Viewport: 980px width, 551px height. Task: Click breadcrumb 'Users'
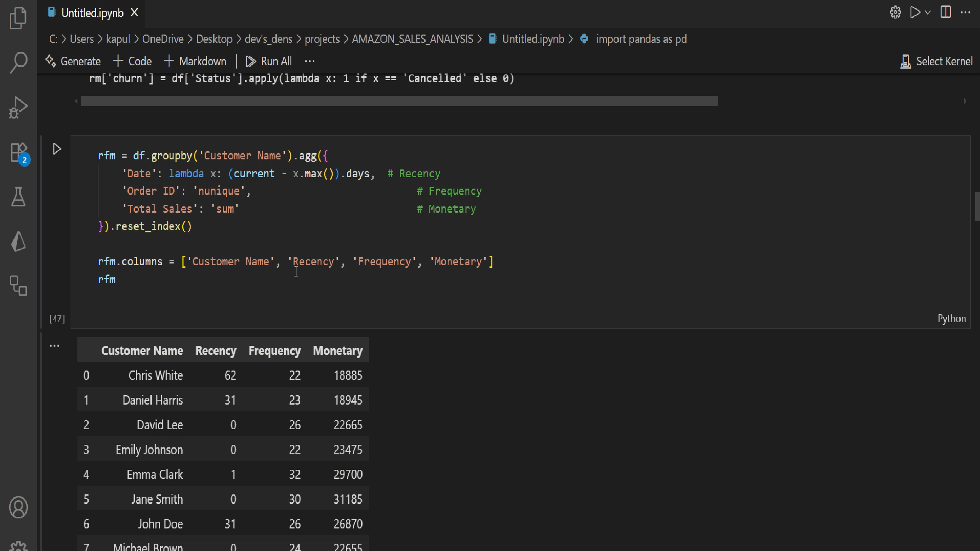[x=81, y=39]
